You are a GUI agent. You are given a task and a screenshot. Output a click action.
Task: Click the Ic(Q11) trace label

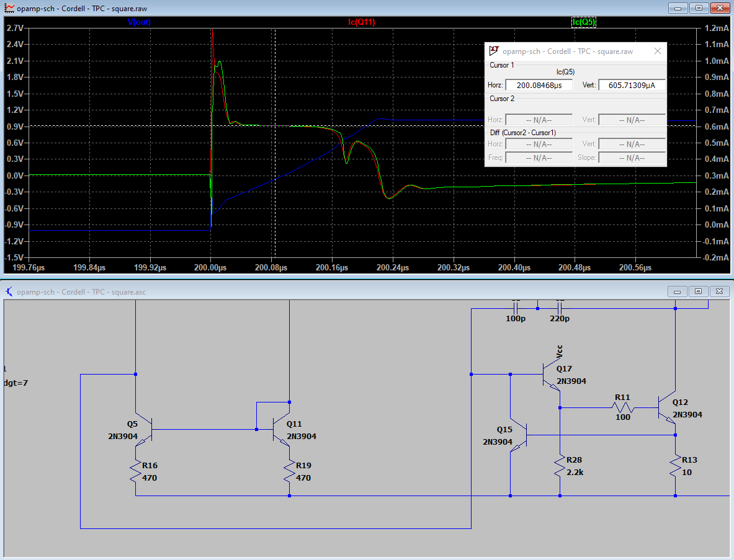coord(361,22)
